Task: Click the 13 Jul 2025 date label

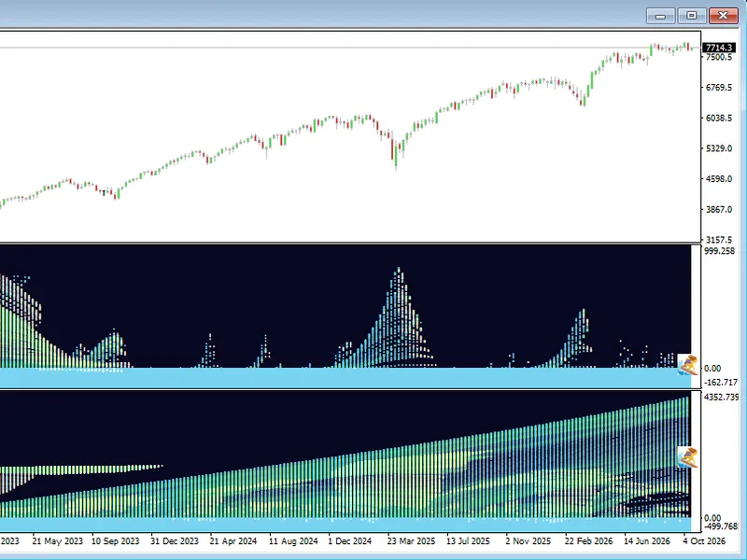Action: click(x=468, y=541)
